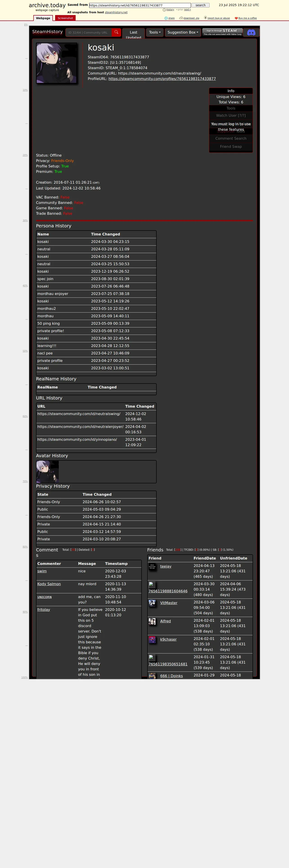The height and width of the screenshot is (868, 289).
Task: Select URL row ending yinnopiano/
Action: tap(96, 442)
